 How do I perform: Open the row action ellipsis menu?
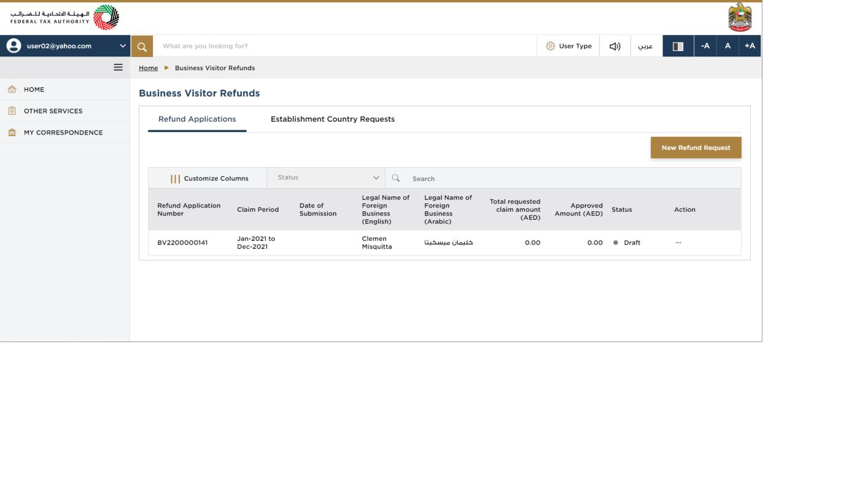[678, 243]
